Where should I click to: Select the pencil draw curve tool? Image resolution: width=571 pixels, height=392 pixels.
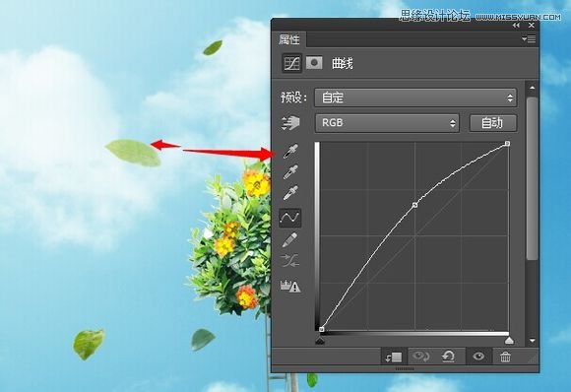click(x=289, y=239)
